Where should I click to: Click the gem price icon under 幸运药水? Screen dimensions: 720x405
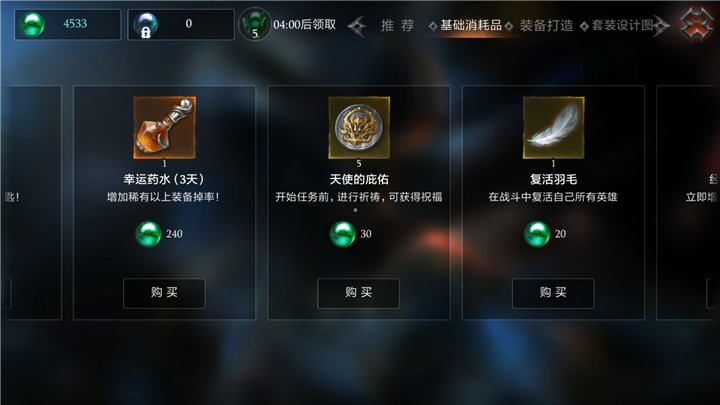(x=148, y=234)
